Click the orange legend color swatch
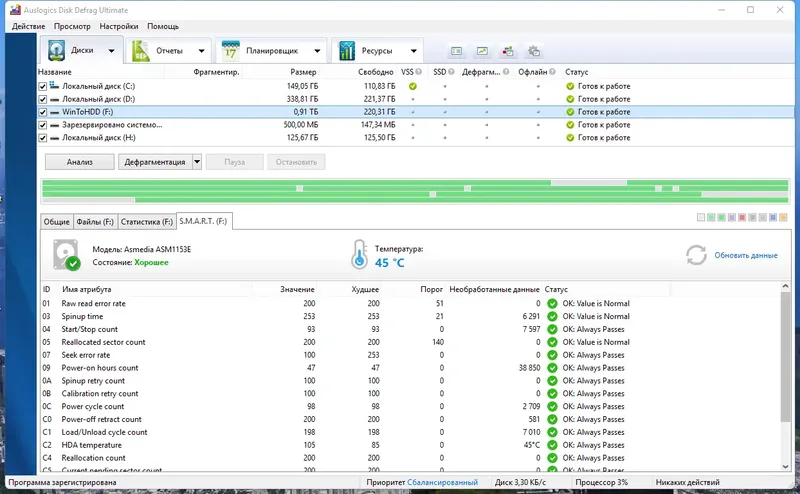This screenshot has width=800, height=494. tap(783, 218)
